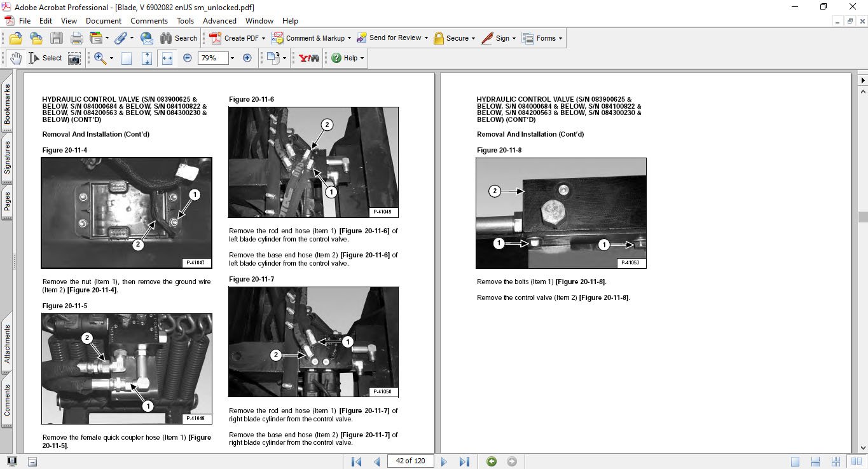Set Actual Size page view
The height and width of the screenshot is (469, 868).
tap(127, 58)
